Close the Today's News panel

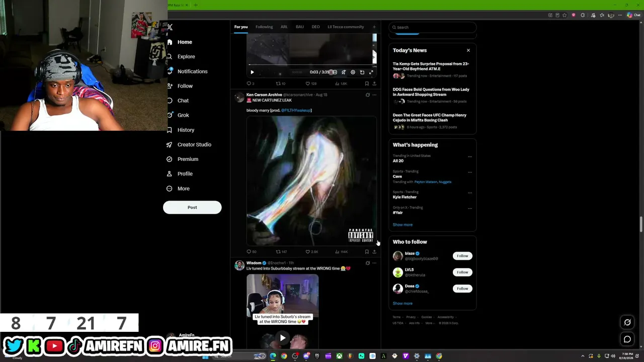point(468,50)
